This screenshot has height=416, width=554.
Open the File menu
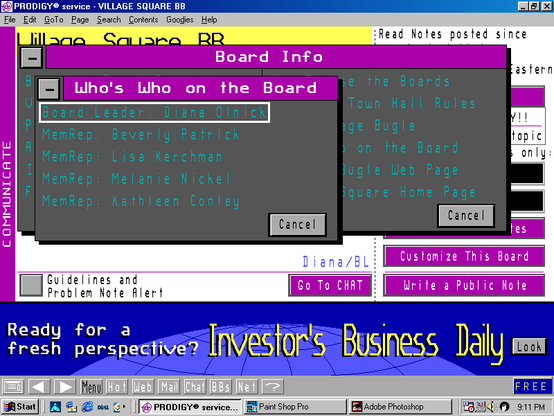click(10, 20)
